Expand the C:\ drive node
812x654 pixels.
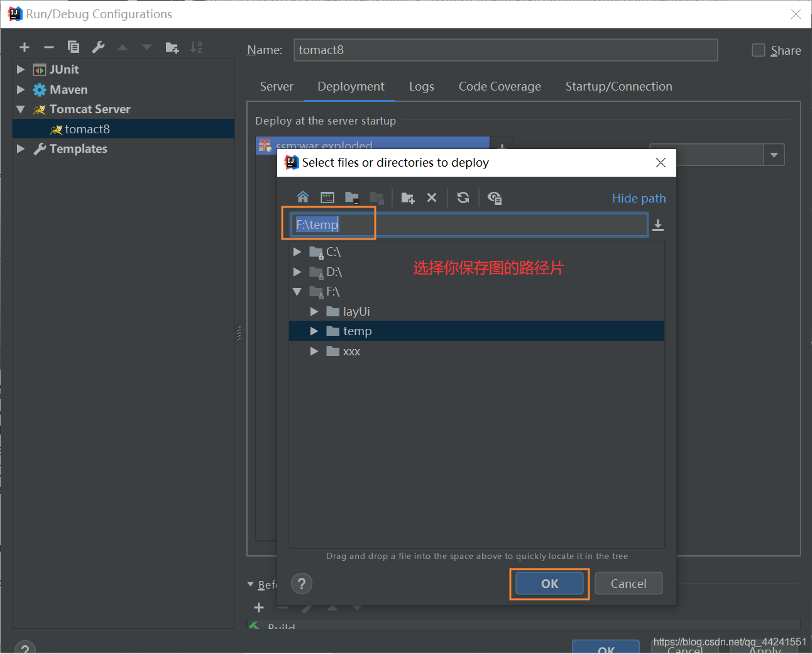(x=297, y=252)
